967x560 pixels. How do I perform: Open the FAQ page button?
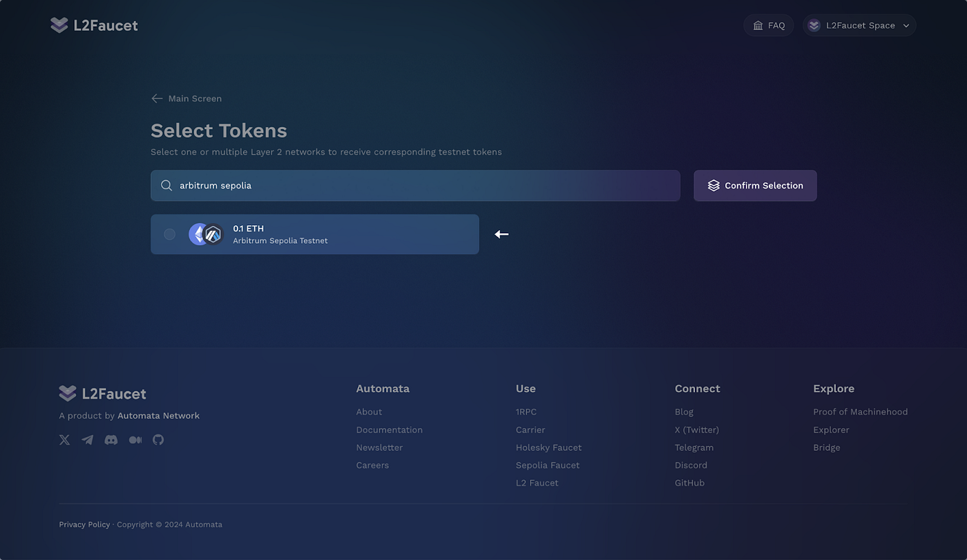click(x=769, y=26)
